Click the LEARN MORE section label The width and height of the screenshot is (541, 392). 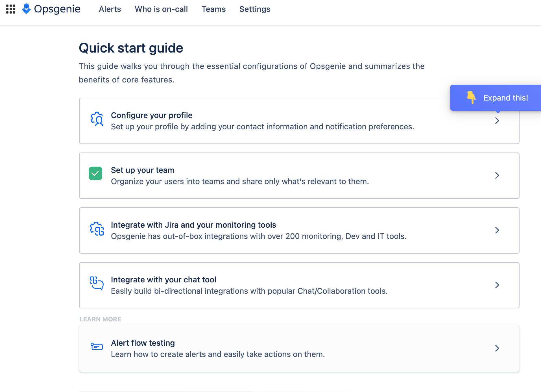[100, 319]
